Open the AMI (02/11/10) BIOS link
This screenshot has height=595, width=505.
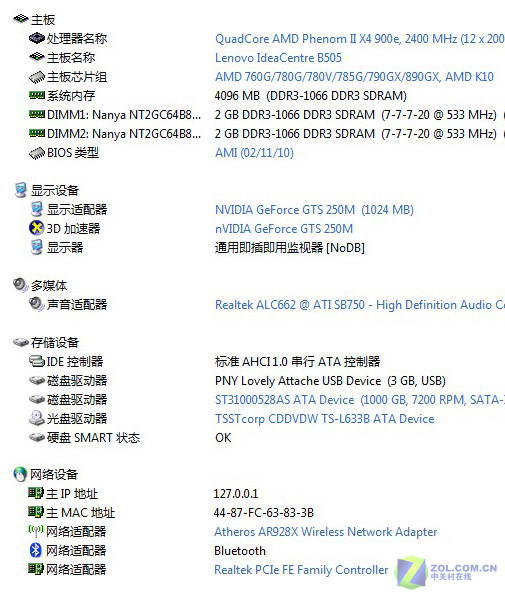(254, 153)
